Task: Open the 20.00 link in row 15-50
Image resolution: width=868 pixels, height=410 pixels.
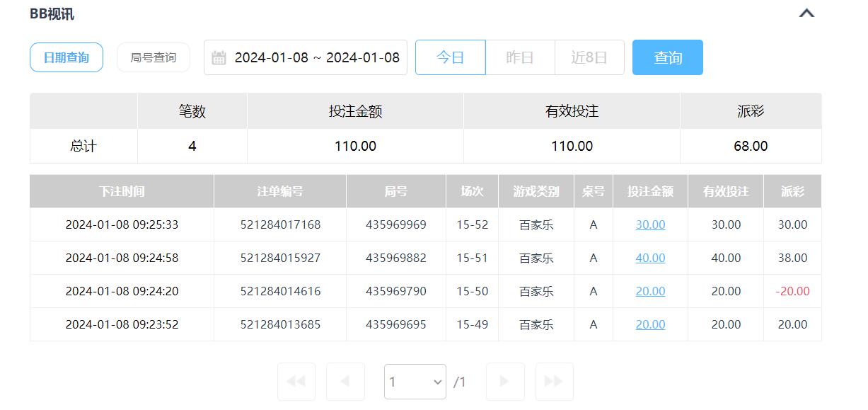Action: tap(650, 291)
